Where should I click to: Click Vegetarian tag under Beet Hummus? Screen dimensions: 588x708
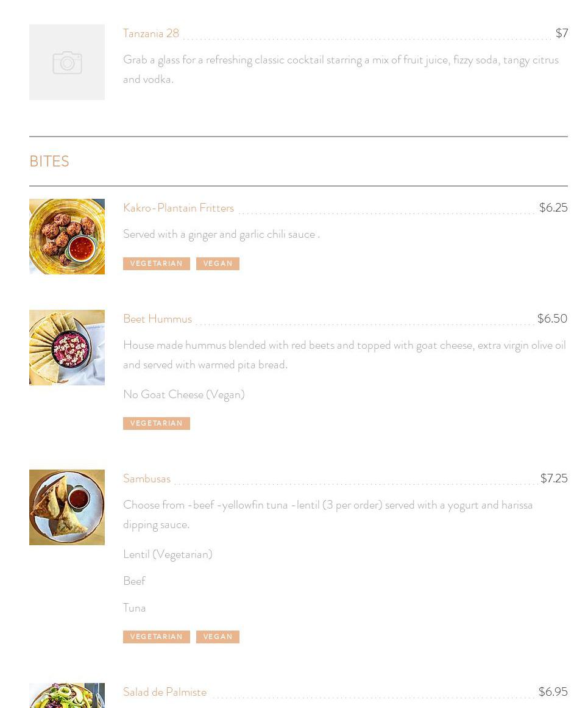(x=157, y=423)
